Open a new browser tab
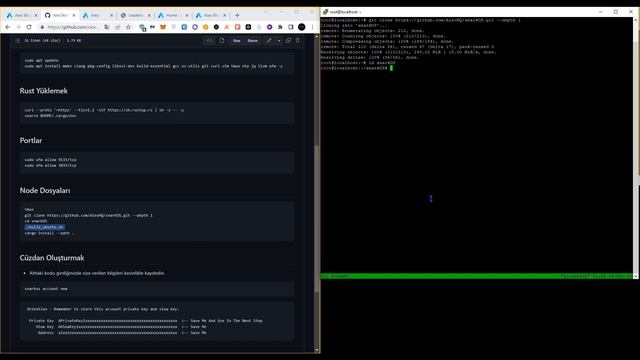This screenshot has width=640, height=360. (237, 15)
